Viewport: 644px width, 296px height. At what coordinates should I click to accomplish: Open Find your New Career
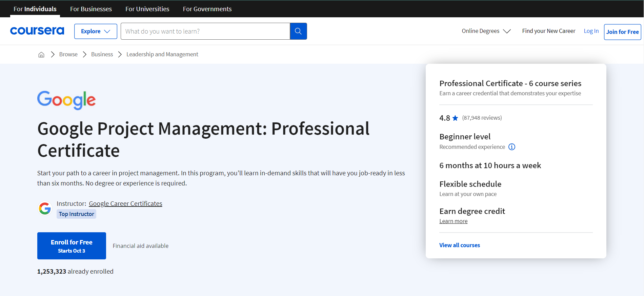click(x=548, y=31)
